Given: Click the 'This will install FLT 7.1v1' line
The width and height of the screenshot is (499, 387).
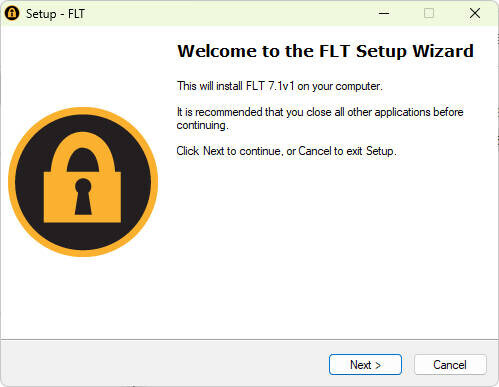Looking at the screenshot, I should coord(280,86).
